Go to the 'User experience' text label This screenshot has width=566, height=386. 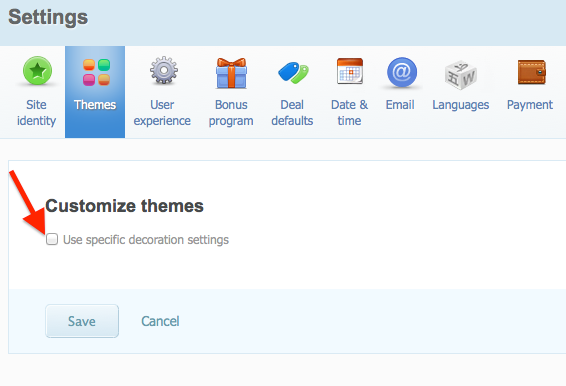click(x=162, y=113)
